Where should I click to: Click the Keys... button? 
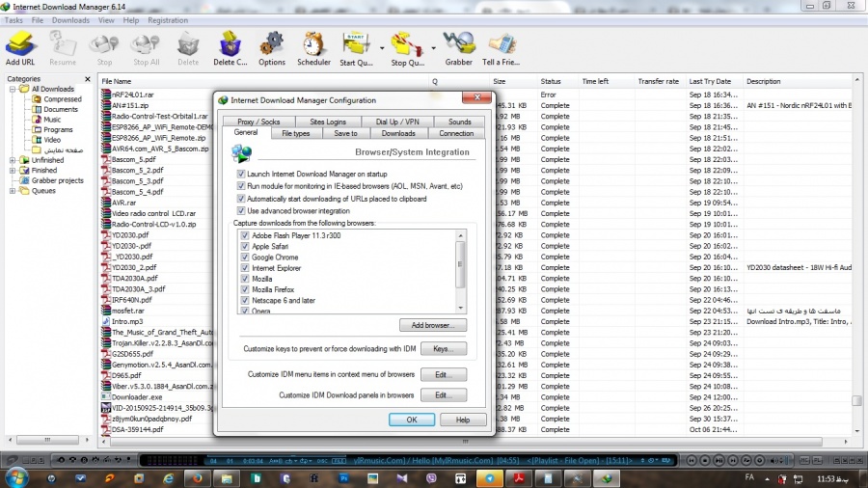[x=444, y=349]
